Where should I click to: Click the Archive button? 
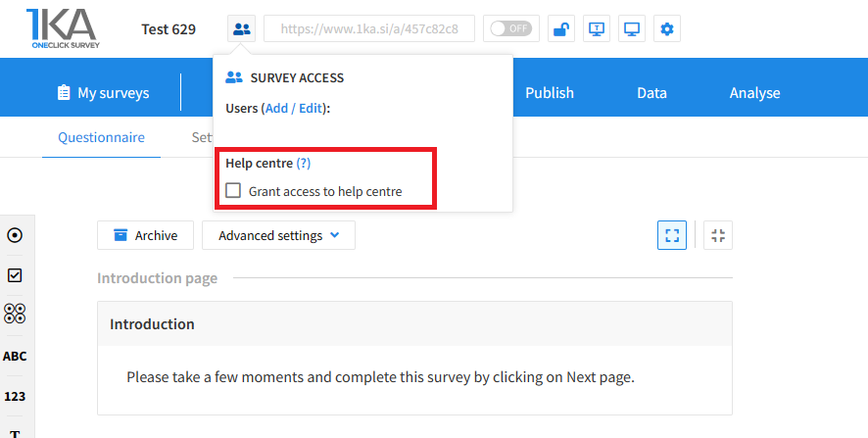(x=146, y=235)
